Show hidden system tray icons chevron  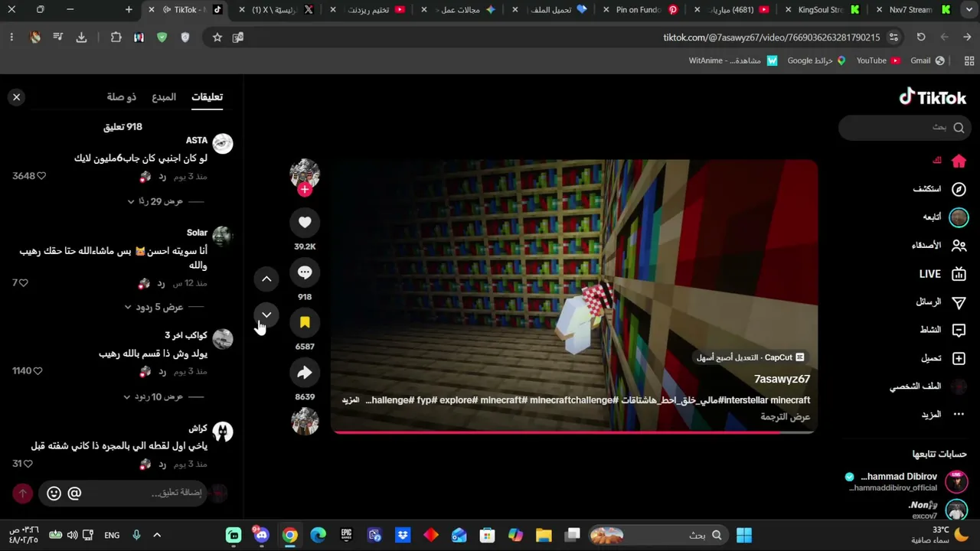(x=157, y=535)
